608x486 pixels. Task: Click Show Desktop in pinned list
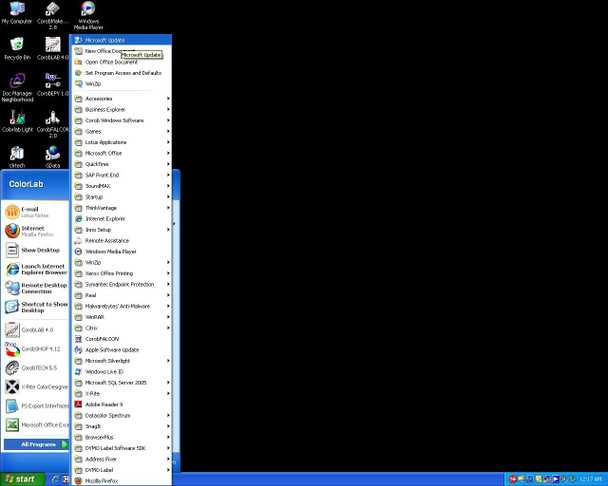pyautogui.click(x=36, y=250)
